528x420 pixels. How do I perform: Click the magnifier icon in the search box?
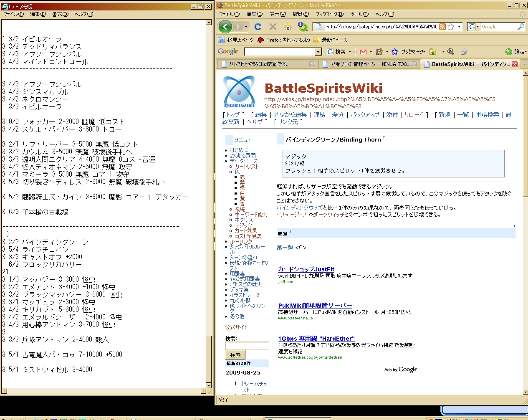point(520,27)
